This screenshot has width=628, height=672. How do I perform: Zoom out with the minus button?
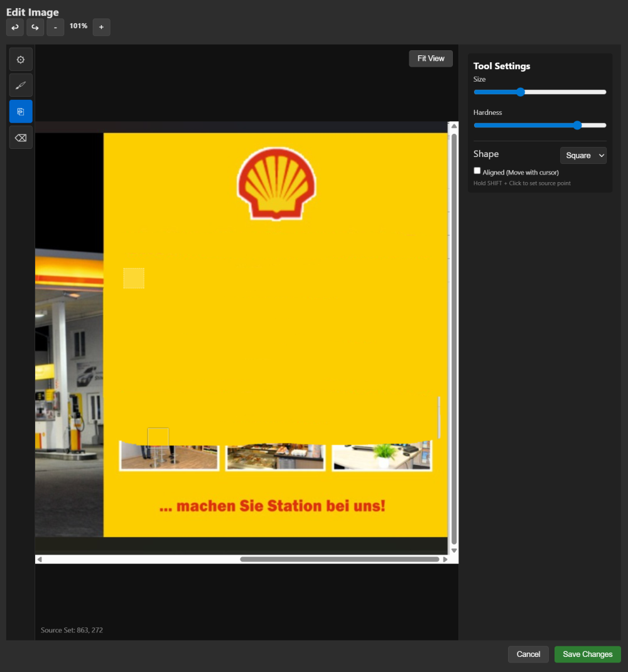pos(55,28)
